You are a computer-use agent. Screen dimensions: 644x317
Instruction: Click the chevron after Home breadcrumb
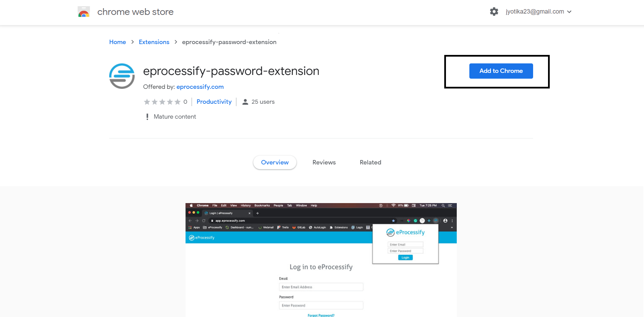(133, 42)
